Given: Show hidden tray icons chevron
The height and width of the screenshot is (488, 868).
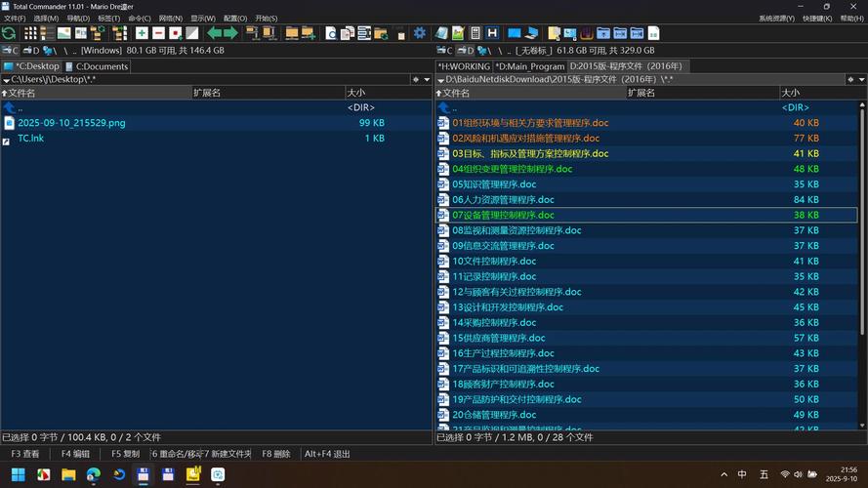Looking at the screenshot, I should coord(724,474).
